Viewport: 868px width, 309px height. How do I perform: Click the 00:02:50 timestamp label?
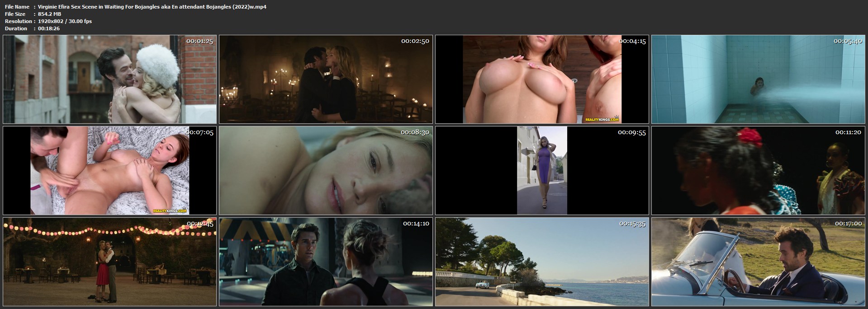(x=415, y=41)
